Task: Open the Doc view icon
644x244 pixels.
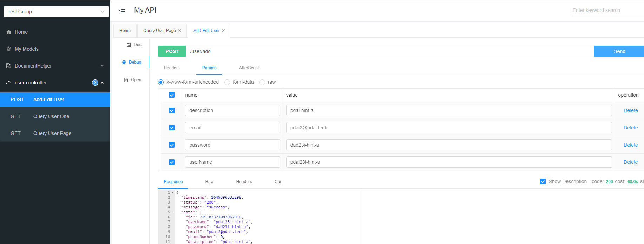Action: point(129,45)
